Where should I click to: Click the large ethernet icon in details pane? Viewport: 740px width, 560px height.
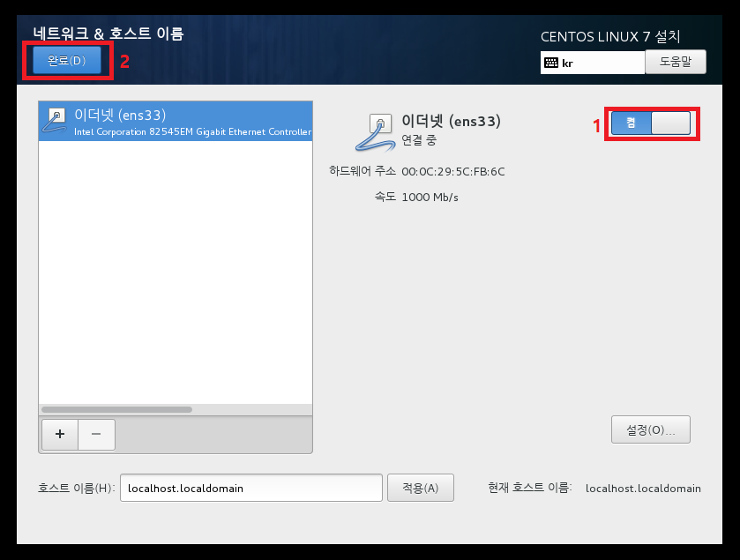pyautogui.click(x=375, y=132)
